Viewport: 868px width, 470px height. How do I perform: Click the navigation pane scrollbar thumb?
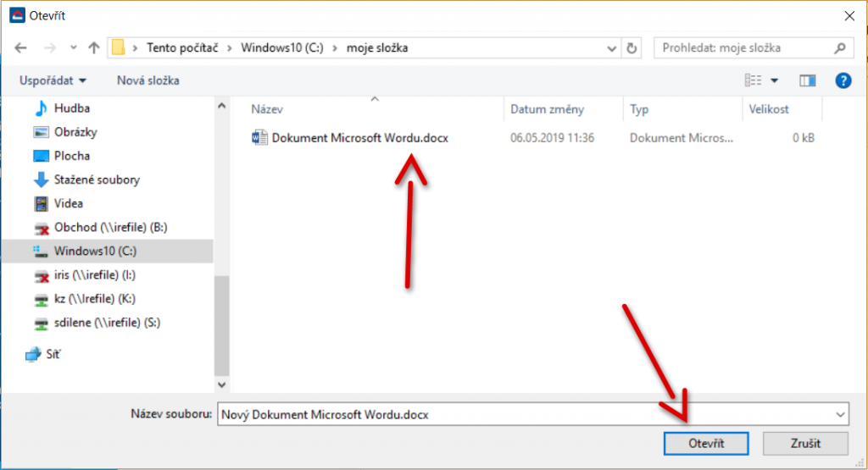pyautogui.click(x=222, y=326)
